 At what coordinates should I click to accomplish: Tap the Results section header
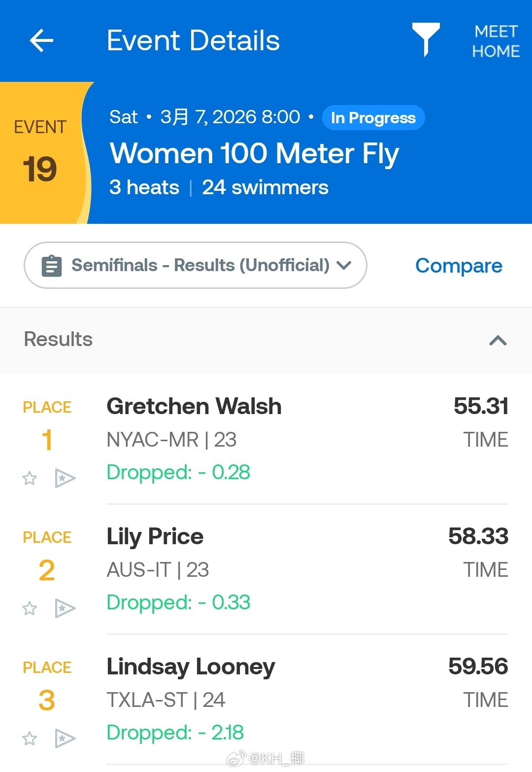[x=59, y=339]
